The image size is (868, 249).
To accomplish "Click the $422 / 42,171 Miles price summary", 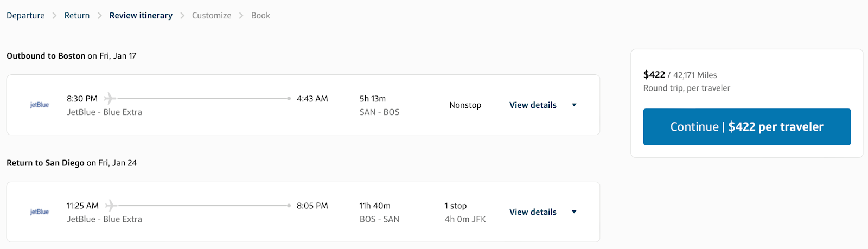I will [x=680, y=75].
